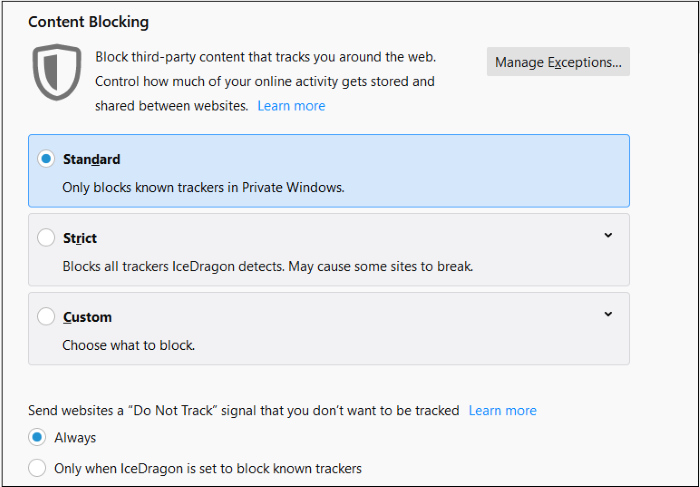This screenshot has height=487, width=700.
Task: Click 'Only blocks known trackers in Private Windows' text
Action: 203,187
